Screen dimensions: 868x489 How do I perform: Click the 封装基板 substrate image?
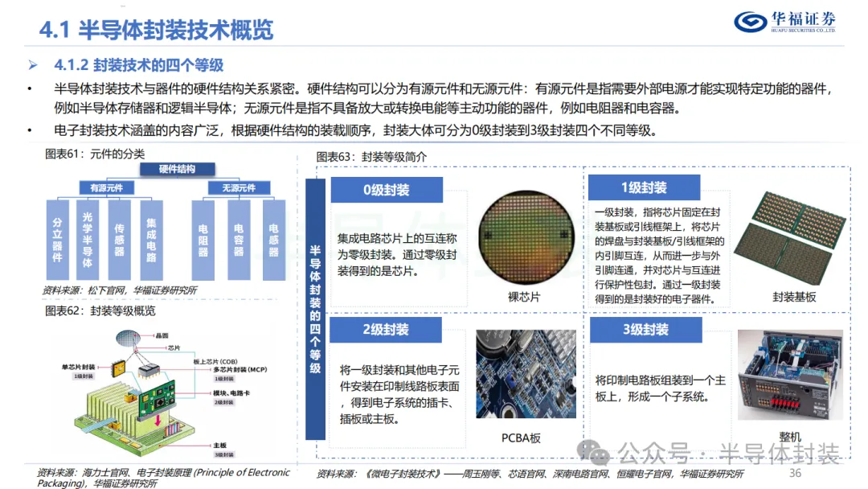(x=790, y=237)
